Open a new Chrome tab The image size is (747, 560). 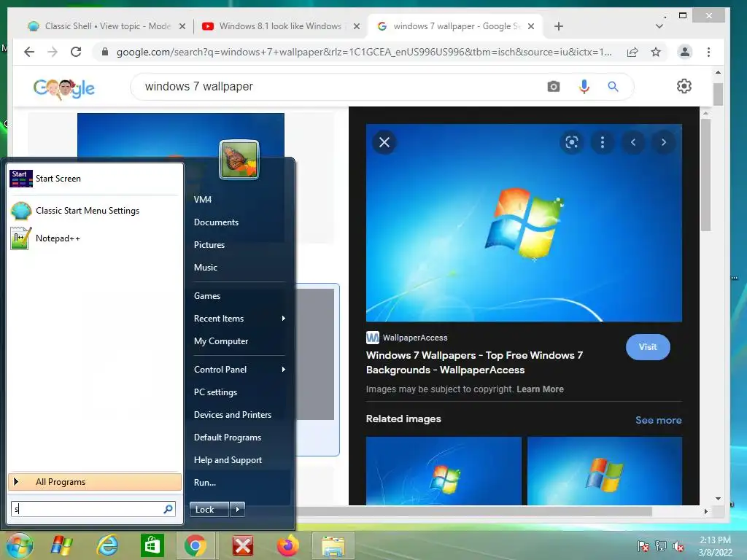point(559,26)
